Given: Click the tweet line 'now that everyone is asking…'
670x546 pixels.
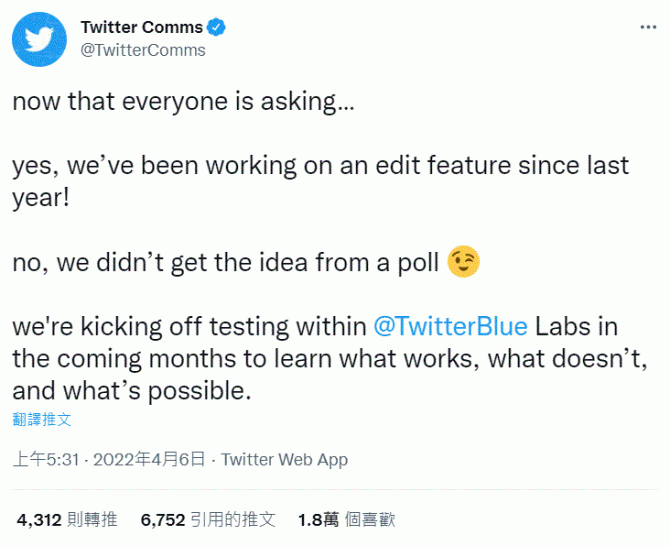Looking at the screenshot, I should click(x=184, y=102).
